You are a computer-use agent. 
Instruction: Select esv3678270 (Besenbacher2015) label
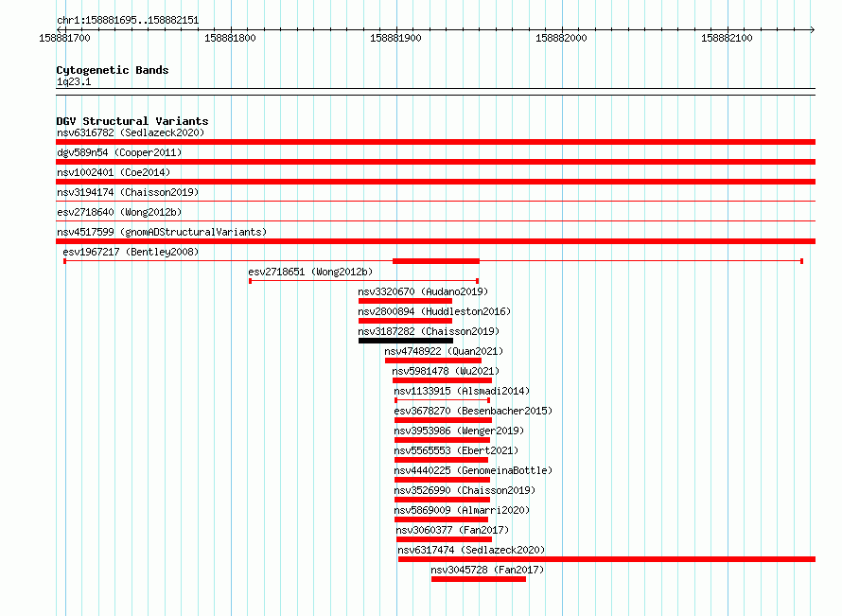(x=472, y=411)
